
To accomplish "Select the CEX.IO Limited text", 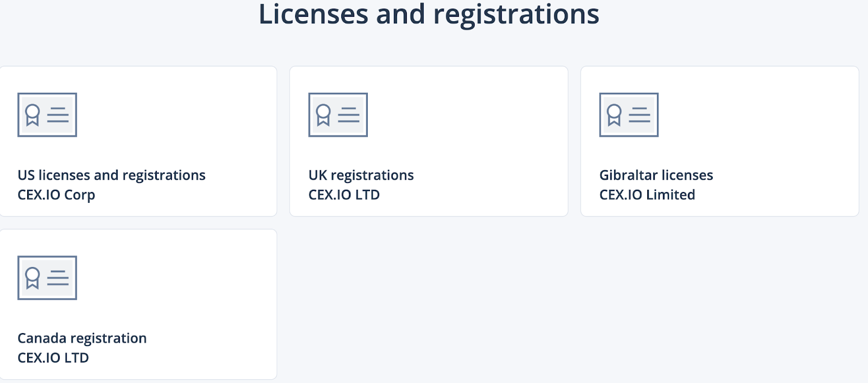I will 647,195.
